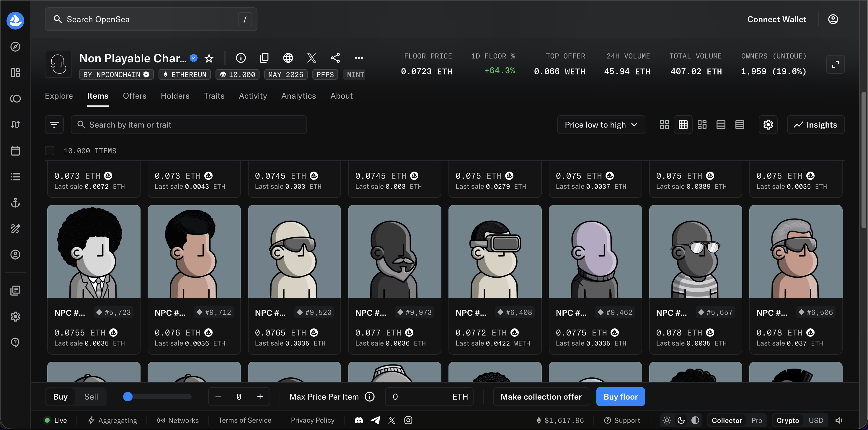This screenshot has height=430, width=868.
Task: Switch to the Traits tab
Action: pos(214,96)
